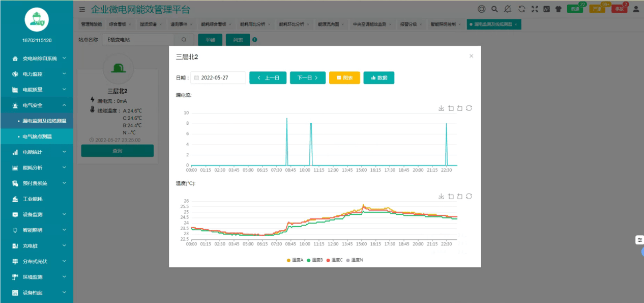The width and height of the screenshot is (644, 303).
Task: Open the theme shirt icon
Action: pyautogui.click(x=558, y=9)
